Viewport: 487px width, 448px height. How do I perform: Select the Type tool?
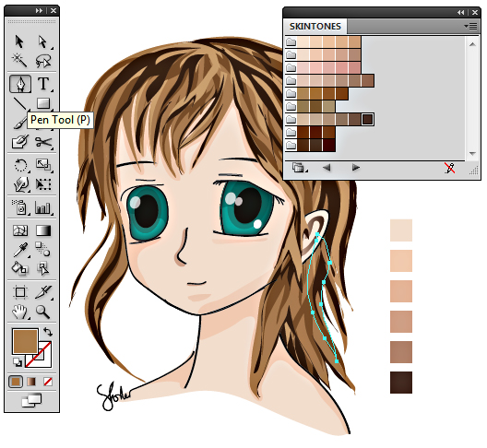click(43, 84)
